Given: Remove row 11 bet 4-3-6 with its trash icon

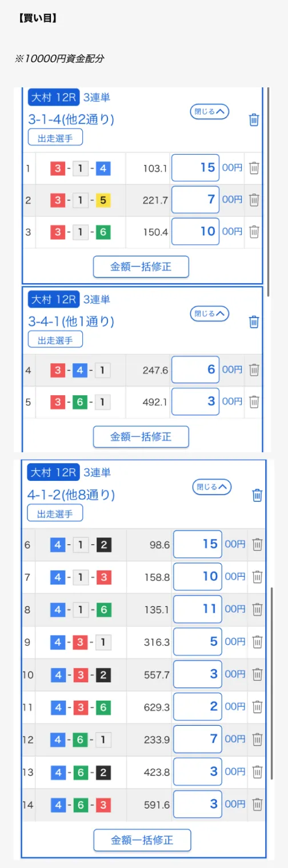Looking at the screenshot, I should pos(258,707).
